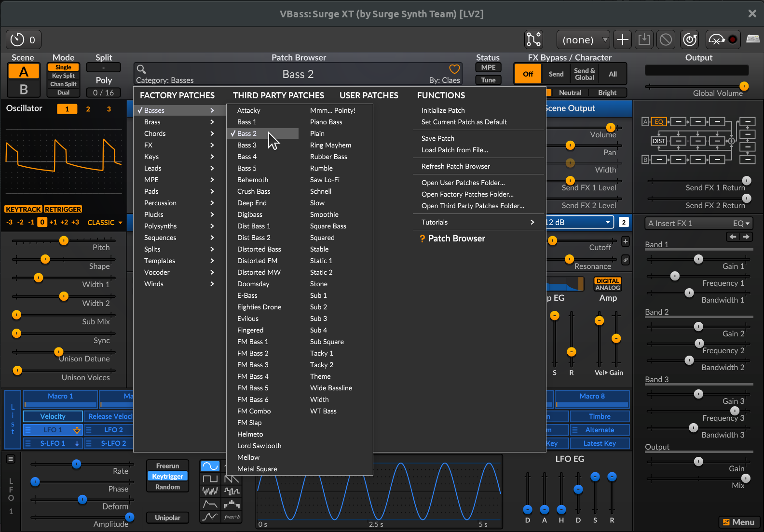Adjust the Global Volume slider
This screenshot has width=764, height=532.
(697, 87)
